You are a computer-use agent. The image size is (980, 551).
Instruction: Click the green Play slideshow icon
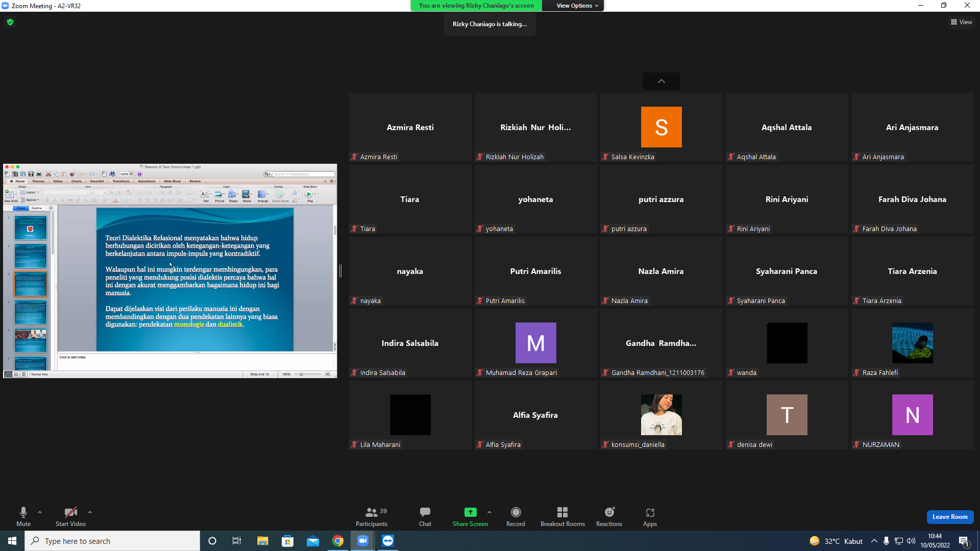pos(309,194)
